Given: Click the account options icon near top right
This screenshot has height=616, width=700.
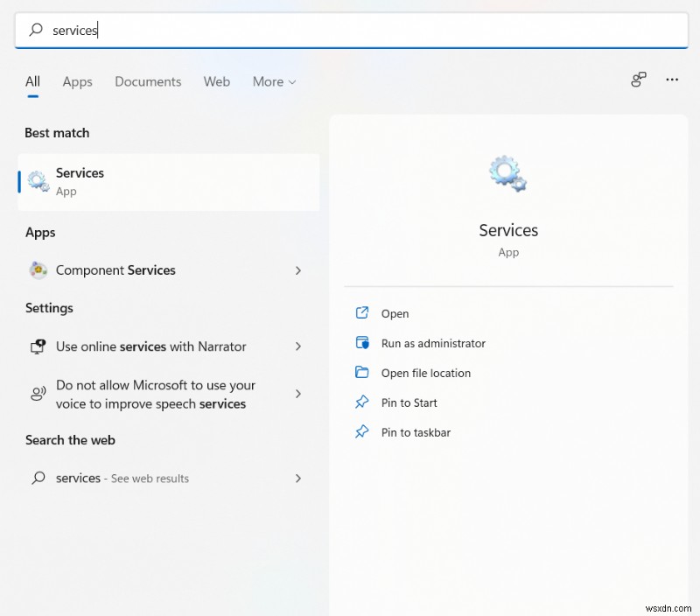Looking at the screenshot, I should (638, 80).
